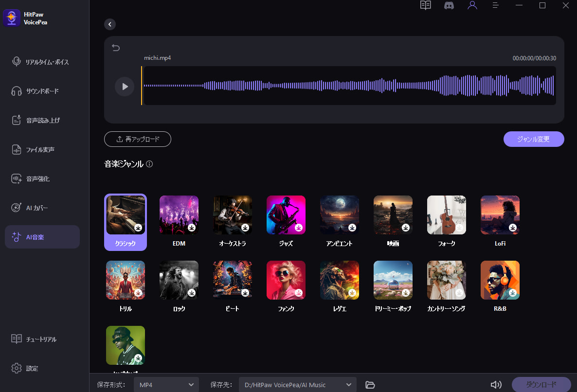This screenshot has width=577, height=392.
Task: Click the Discord community icon
Action: click(x=449, y=5)
